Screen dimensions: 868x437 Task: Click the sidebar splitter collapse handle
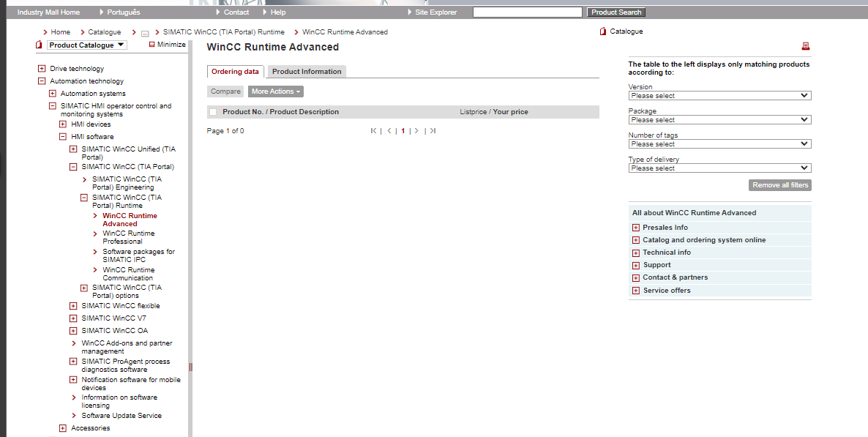(x=190, y=367)
